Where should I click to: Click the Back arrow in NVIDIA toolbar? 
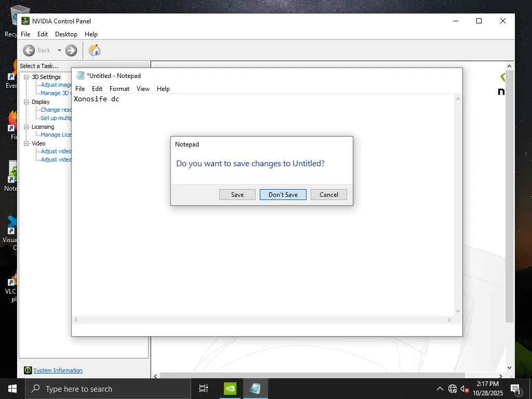point(29,50)
